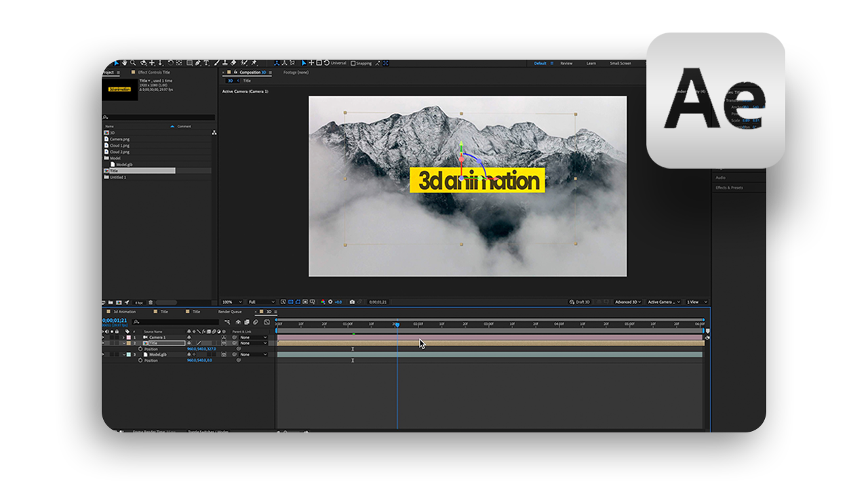Take a snapshot with the camera icon
The width and height of the screenshot is (868, 488).
pyautogui.click(x=352, y=302)
